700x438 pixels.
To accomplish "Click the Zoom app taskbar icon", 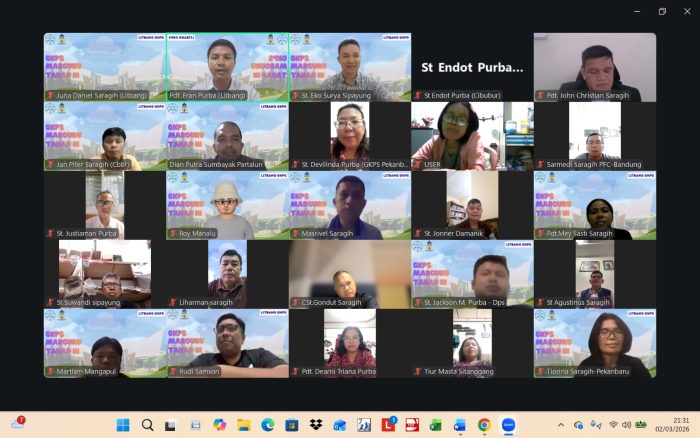I will click(x=508, y=425).
